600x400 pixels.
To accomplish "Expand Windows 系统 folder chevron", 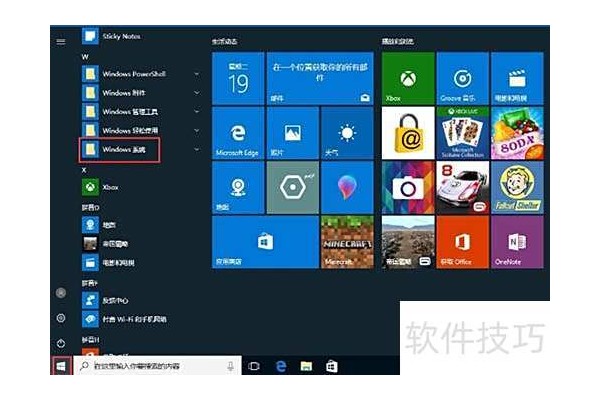I will point(197,149).
